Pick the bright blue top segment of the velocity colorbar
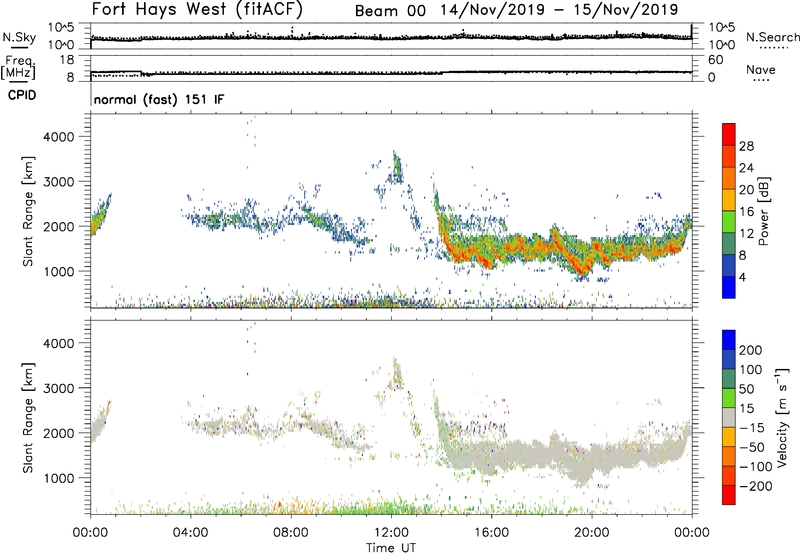Image resolution: width=800 pixels, height=554 pixels. click(x=729, y=340)
